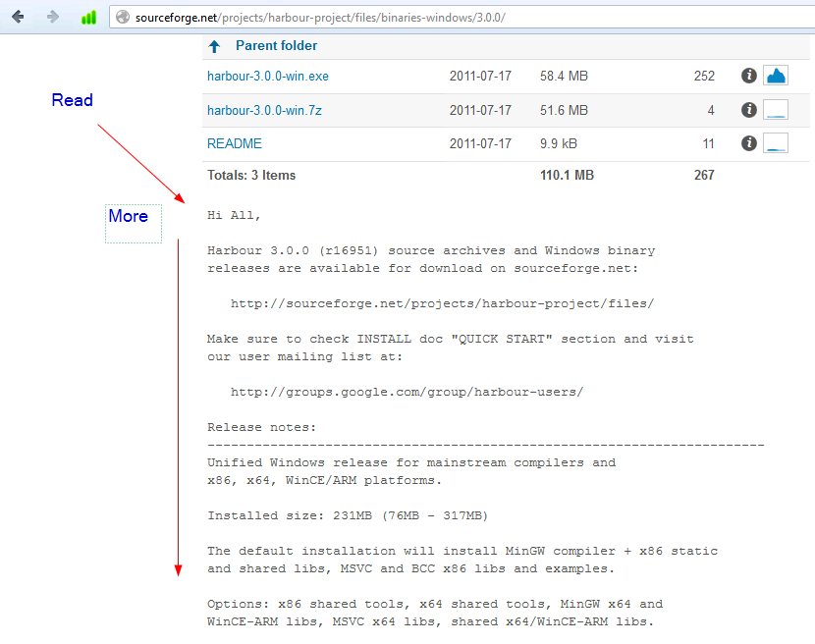815x644 pixels.
Task: Click the 110.1 MB total size
Action: click(567, 175)
